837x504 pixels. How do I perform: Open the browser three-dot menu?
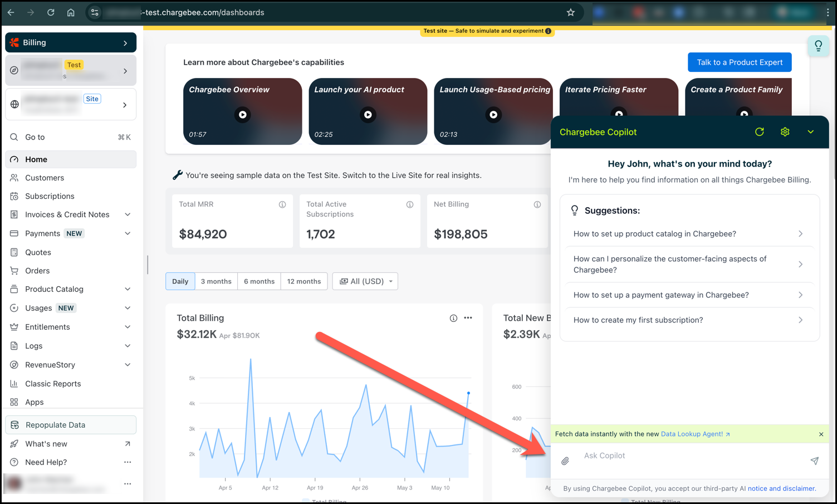pyautogui.click(x=828, y=12)
